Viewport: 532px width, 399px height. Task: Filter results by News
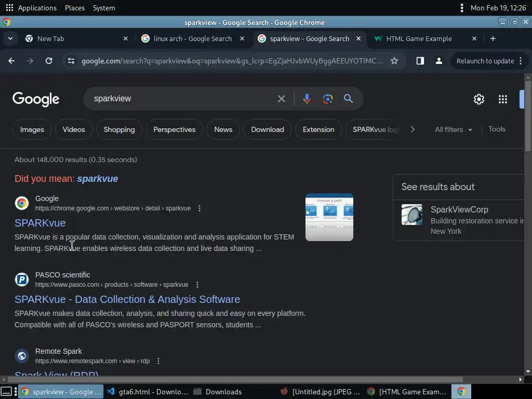[x=223, y=129]
